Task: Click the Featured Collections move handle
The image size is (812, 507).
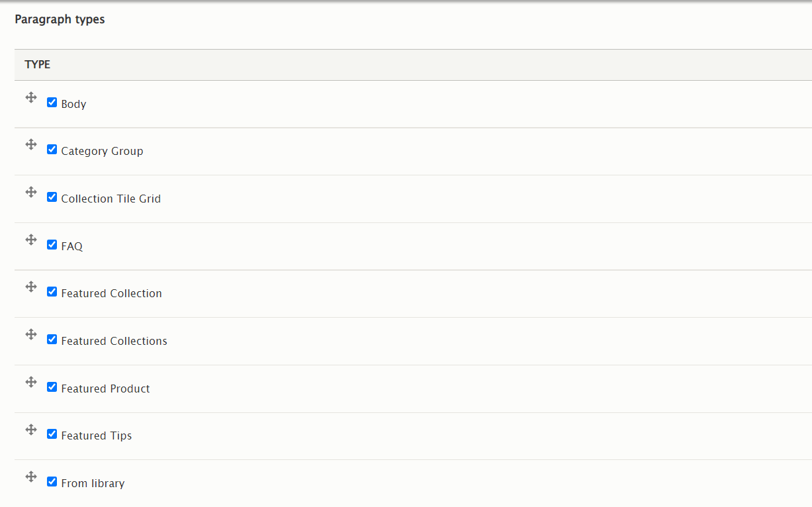Action: 30,334
